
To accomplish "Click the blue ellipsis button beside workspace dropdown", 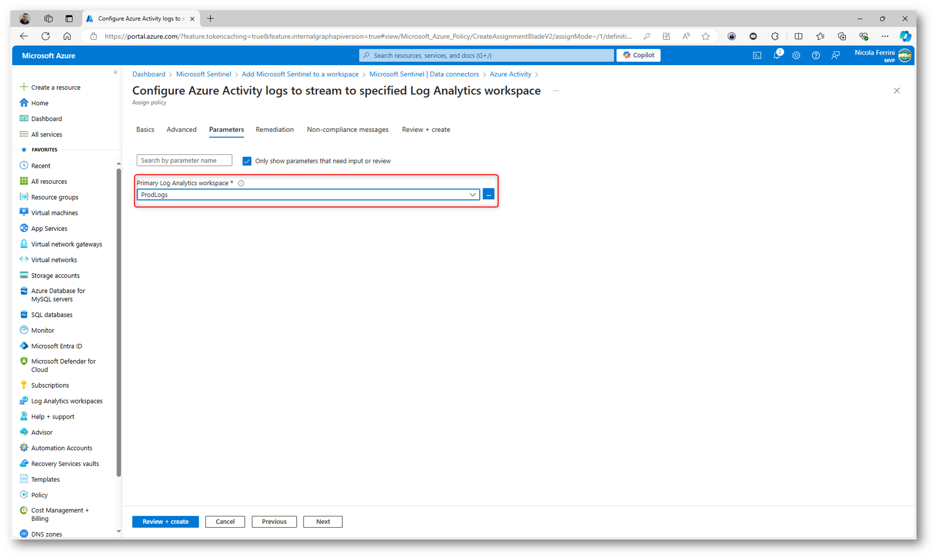I will [488, 194].
